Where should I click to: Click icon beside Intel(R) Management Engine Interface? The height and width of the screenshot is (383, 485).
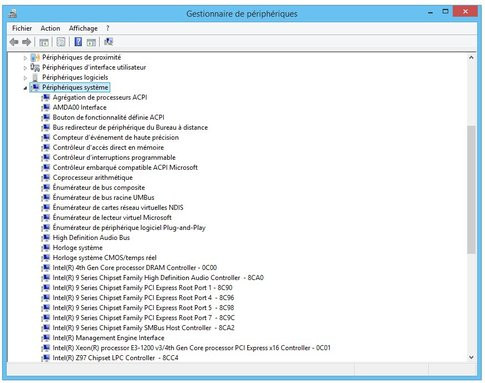click(x=46, y=338)
